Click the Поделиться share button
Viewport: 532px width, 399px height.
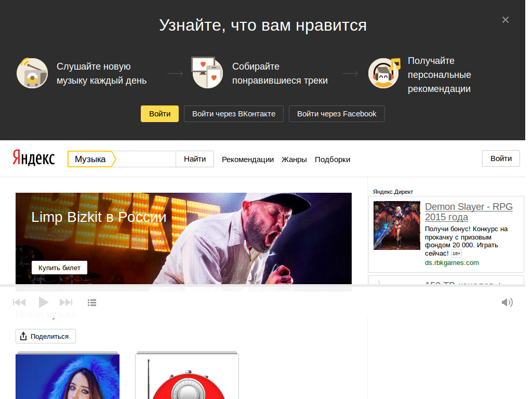tap(46, 336)
